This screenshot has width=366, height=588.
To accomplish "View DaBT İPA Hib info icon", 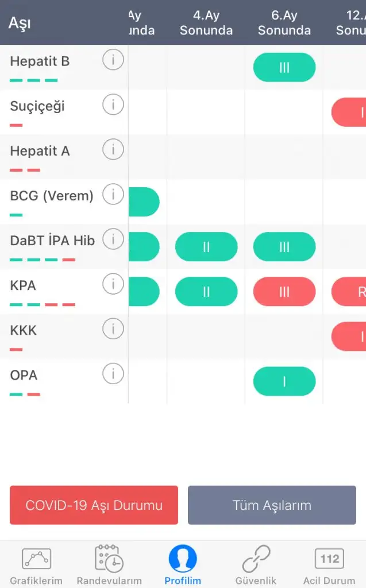I will click(x=113, y=239).
